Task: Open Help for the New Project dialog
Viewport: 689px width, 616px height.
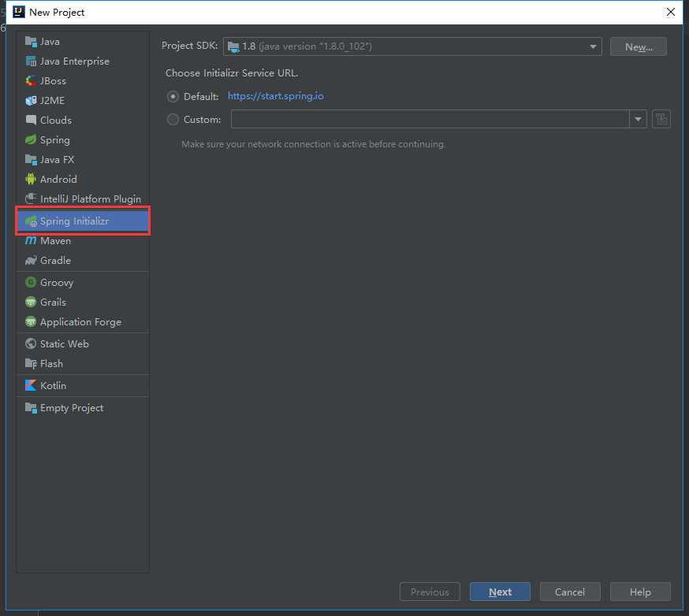Action: point(640,592)
